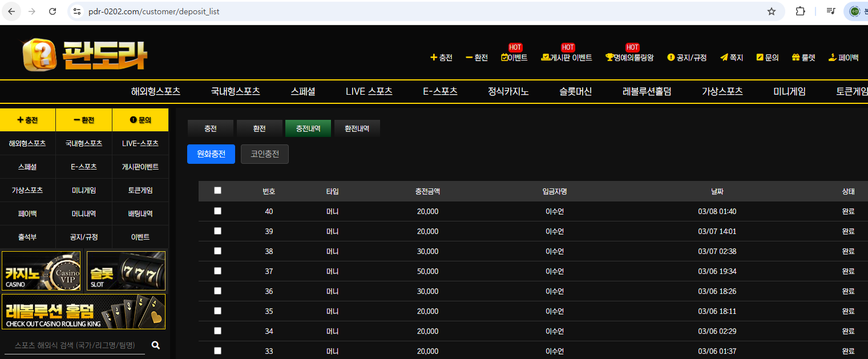Open 슬롯머신 in the main navigation
Screen dimensions: 868x359
[x=576, y=91]
